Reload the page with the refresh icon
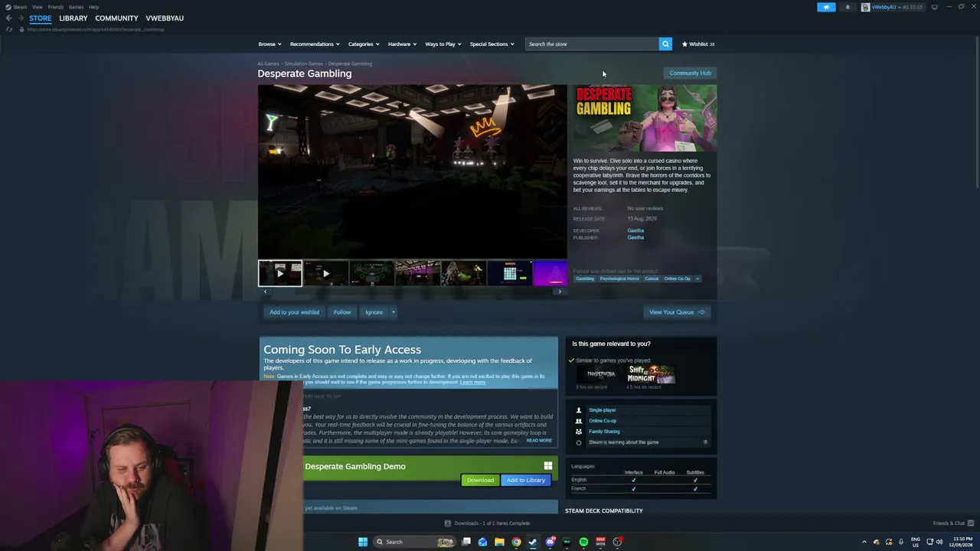The height and width of the screenshot is (551, 980). [9, 29]
